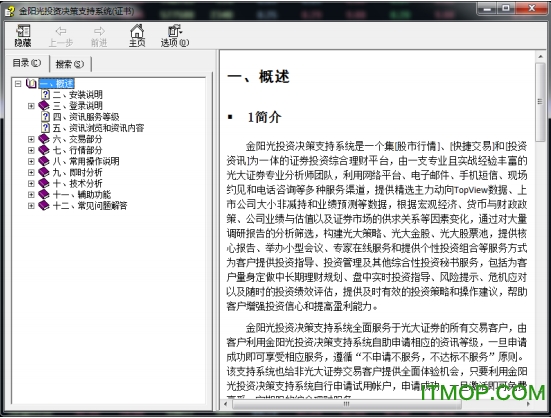Click the 1简介 subheading in content pane

(264, 117)
